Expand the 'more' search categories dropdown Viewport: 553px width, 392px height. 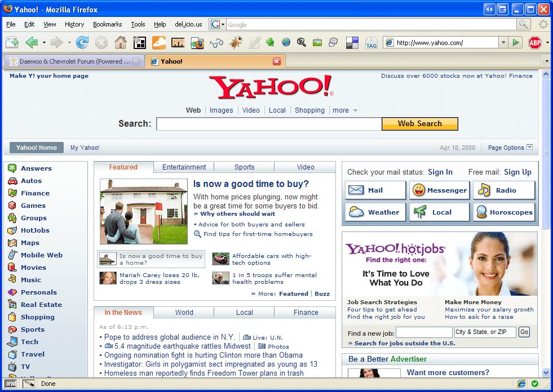[345, 110]
